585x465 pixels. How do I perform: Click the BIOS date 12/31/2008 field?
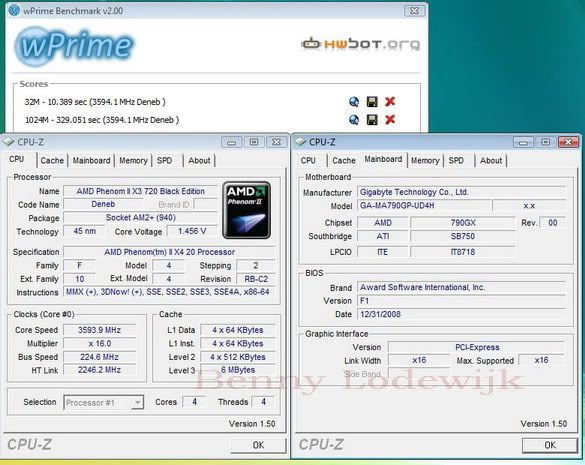pos(462,314)
